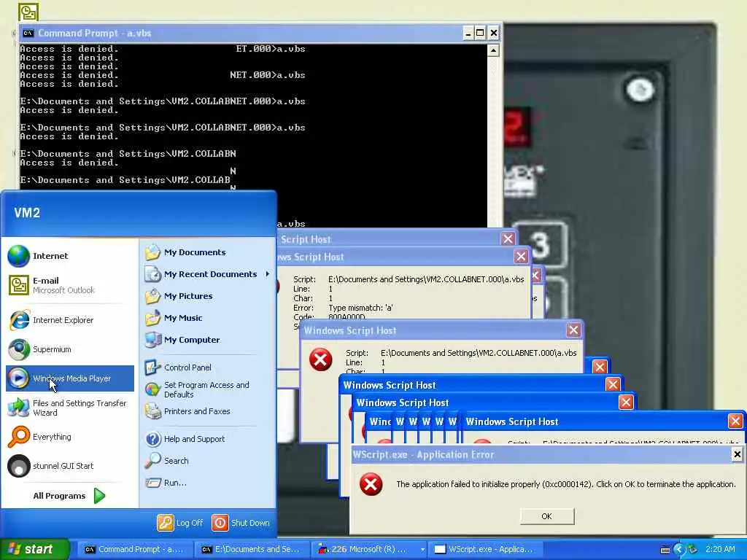
Task: Launch stunnel GUI Start
Action: (70, 466)
